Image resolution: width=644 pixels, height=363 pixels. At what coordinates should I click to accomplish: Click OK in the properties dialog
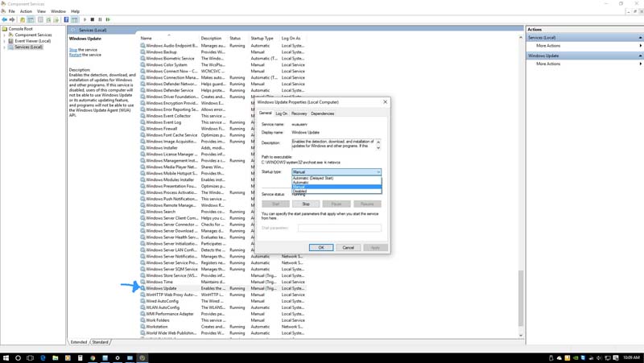(321, 248)
